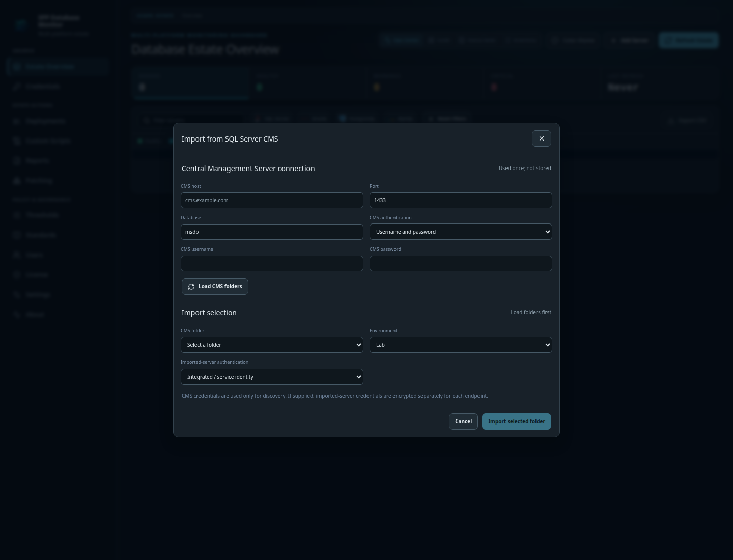The image size is (733, 560).
Task: Click the Import selection heading
Action: pos(209,313)
